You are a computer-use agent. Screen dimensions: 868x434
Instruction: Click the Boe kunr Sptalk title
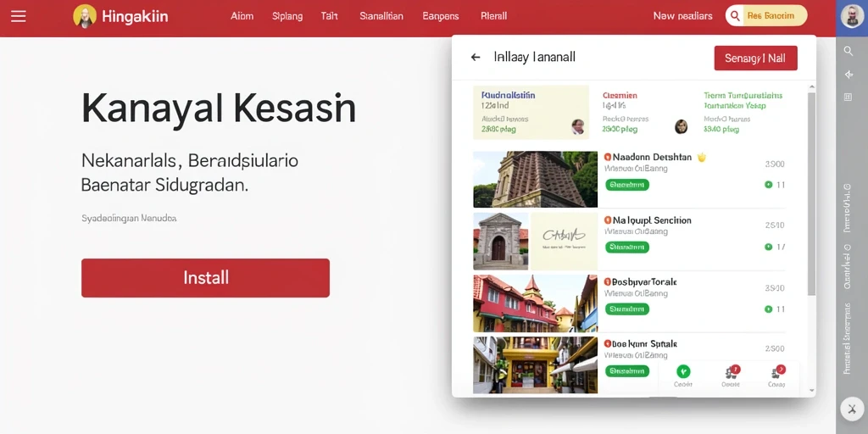(644, 344)
